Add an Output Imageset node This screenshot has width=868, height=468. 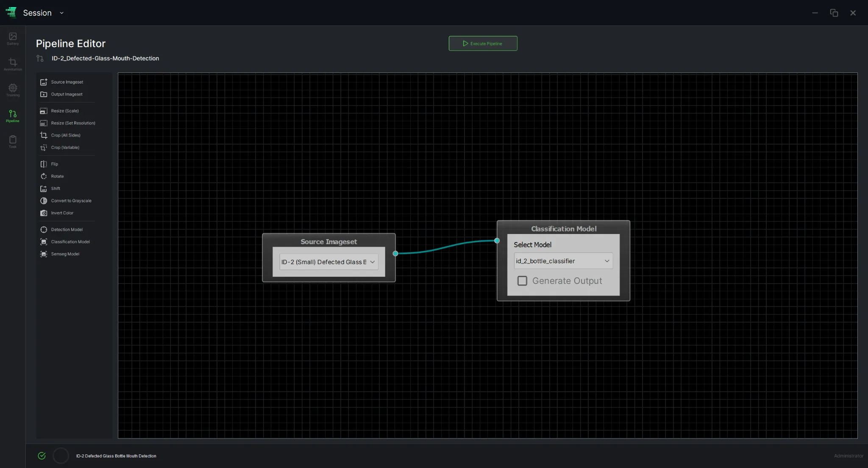click(61, 94)
